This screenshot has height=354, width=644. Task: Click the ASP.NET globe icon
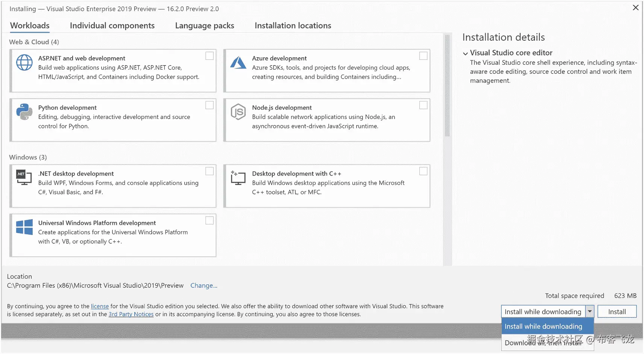(24, 63)
